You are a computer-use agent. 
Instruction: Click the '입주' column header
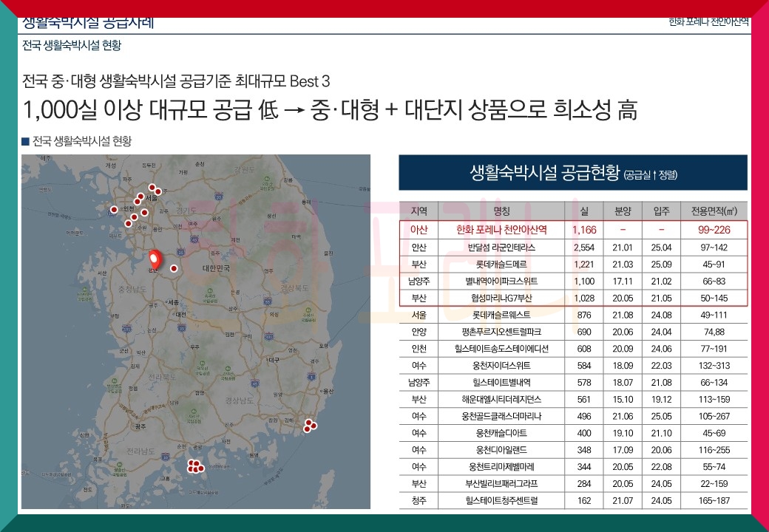[x=662, y=211]
